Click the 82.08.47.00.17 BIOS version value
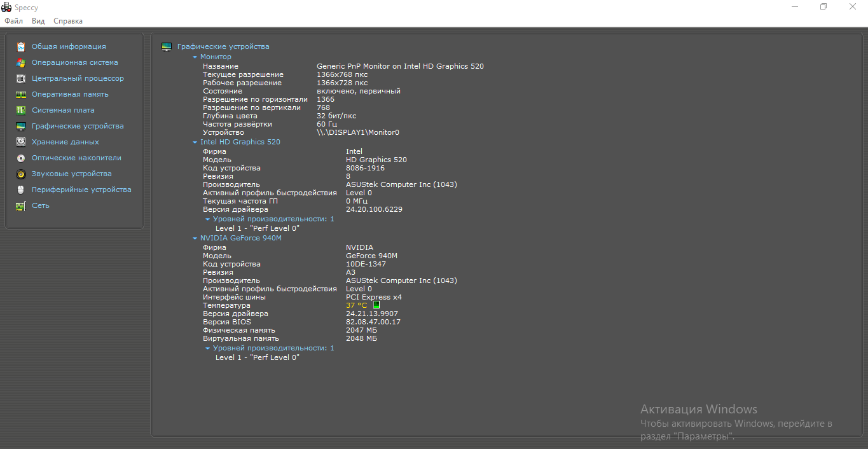This screenshot has height=449, width=868. [373, 322]
